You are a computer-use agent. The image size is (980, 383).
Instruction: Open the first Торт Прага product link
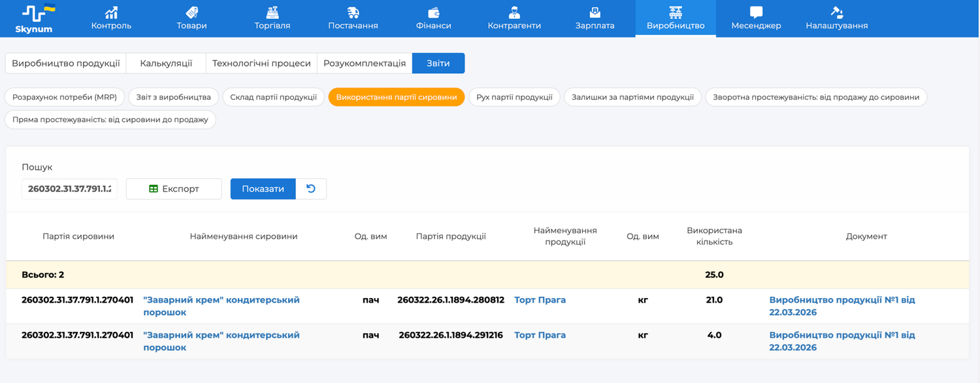click(x=540, y=300)
